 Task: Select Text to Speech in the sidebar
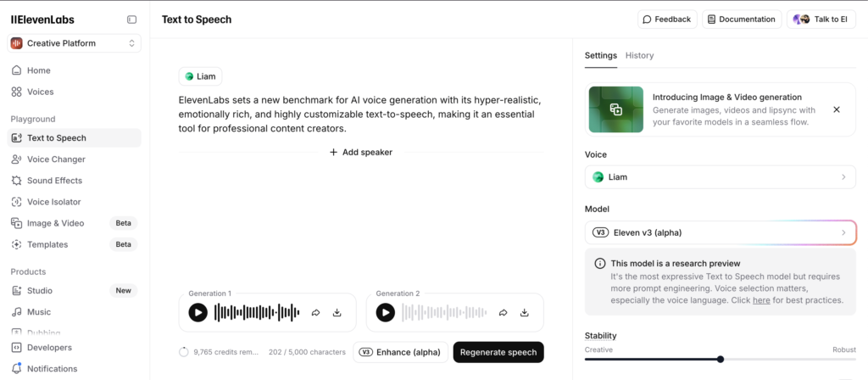coord(75,138)
